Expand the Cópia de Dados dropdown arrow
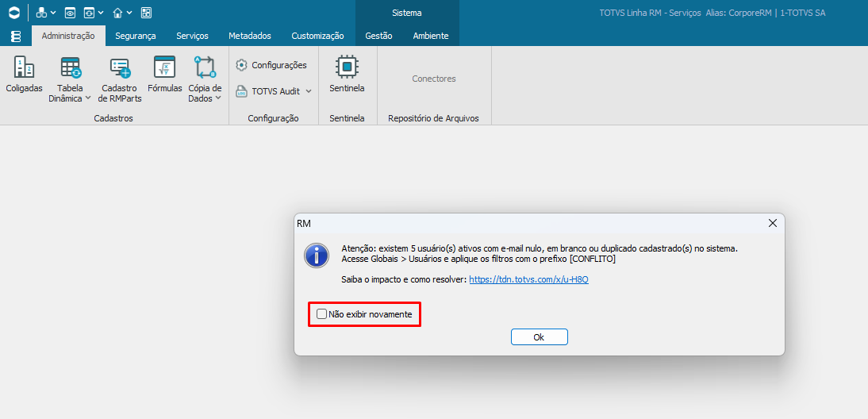The width and height of the screenshot is (868, 419). click(x=218, y=98)
